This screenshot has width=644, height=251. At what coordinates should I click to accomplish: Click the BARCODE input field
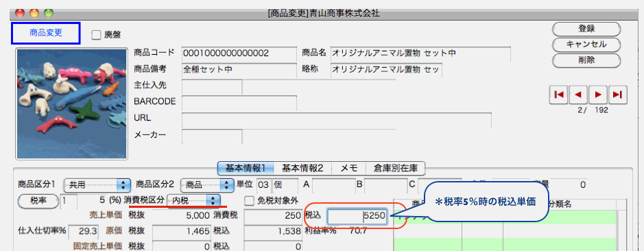[239, 103]
